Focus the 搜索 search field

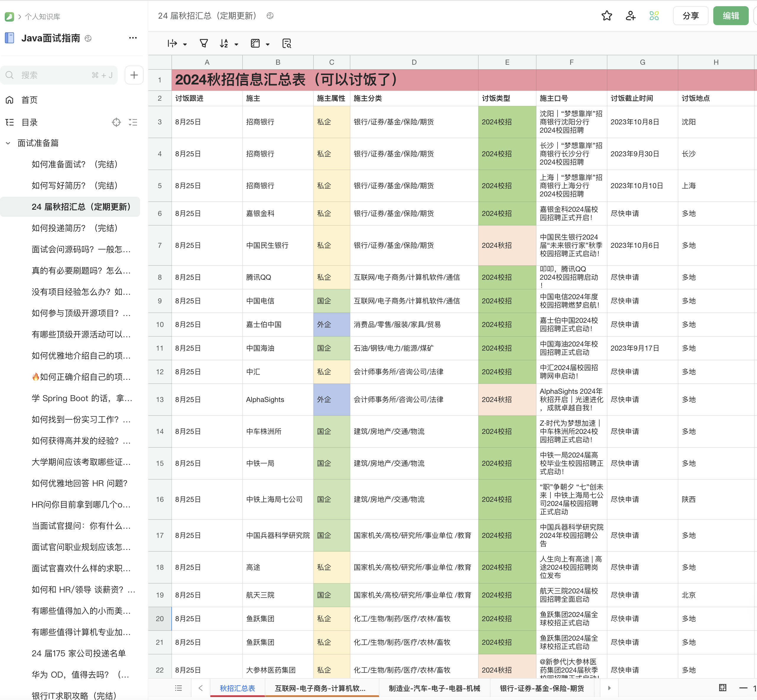coord(59,75)
